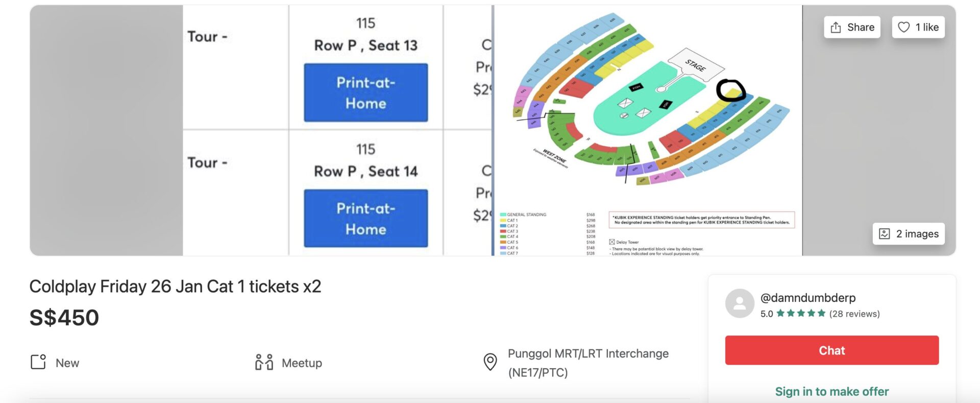Click the 2 images counter button

click(908, 233)
